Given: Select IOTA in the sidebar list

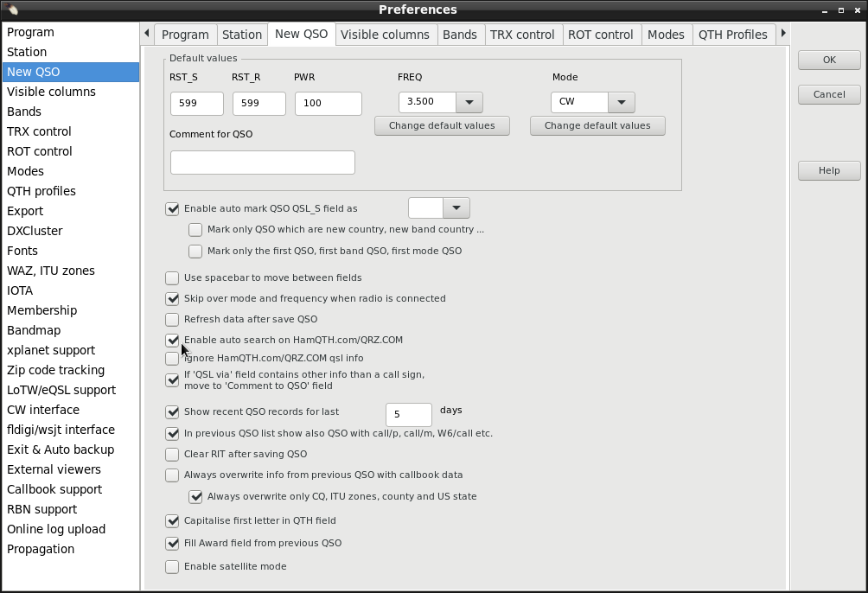Looking at the screenshot, I should click(71, 290).
